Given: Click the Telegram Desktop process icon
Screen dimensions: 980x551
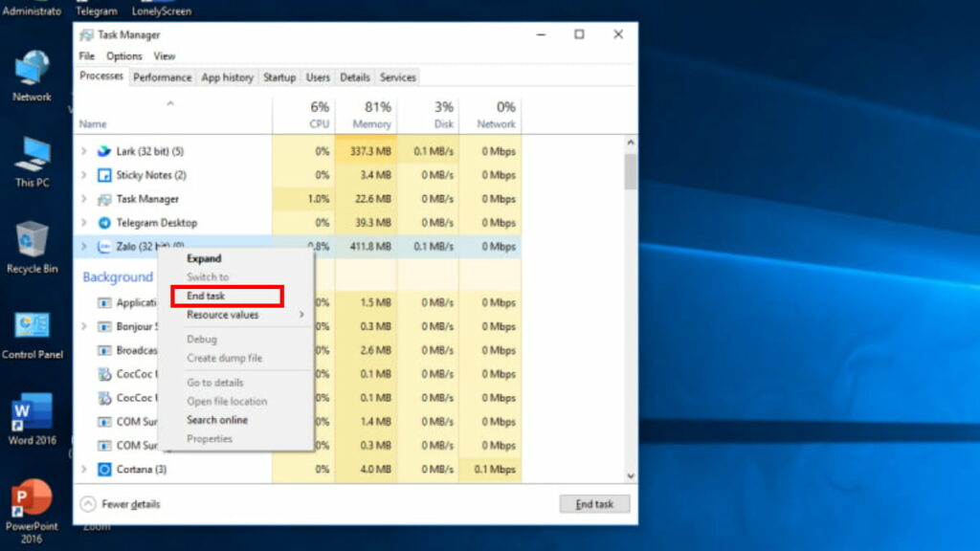Looking at the screenshot, I should [x=103, y=222].
